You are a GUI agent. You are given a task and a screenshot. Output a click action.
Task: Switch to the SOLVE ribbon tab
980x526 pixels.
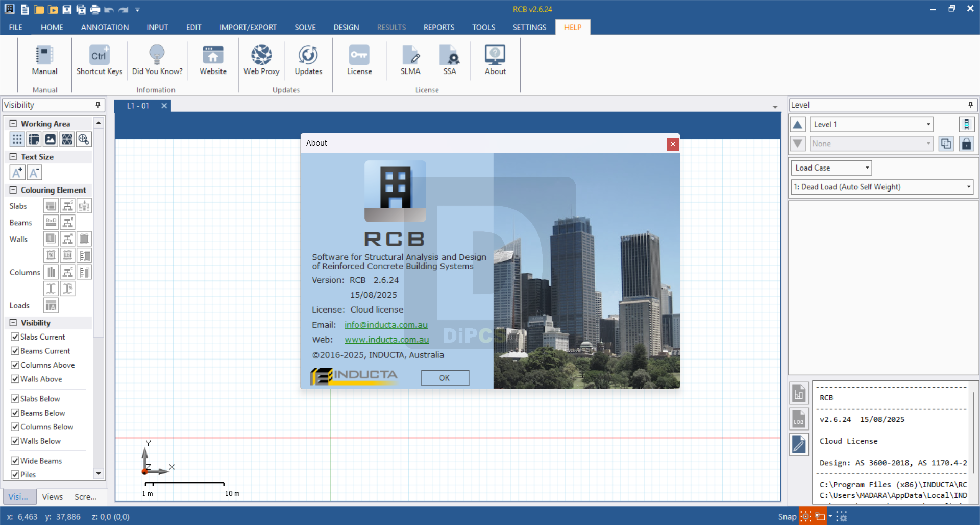[305, 27]
